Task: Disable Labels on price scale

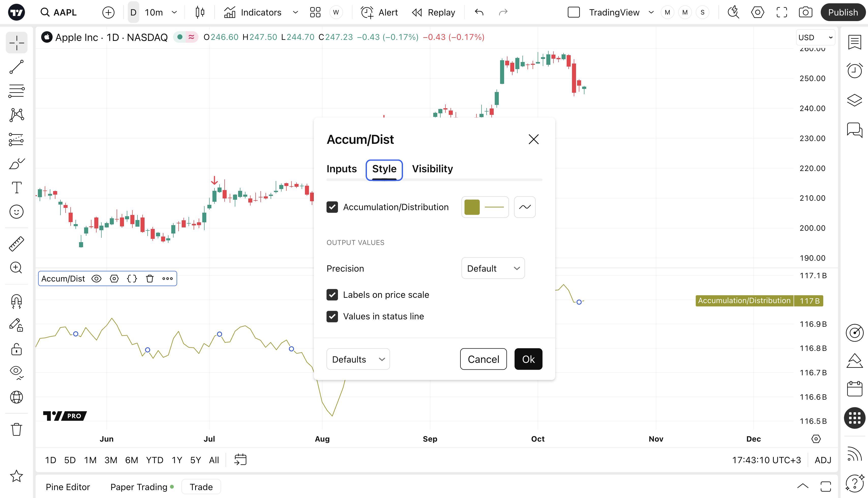Action: tap(332, 295)
